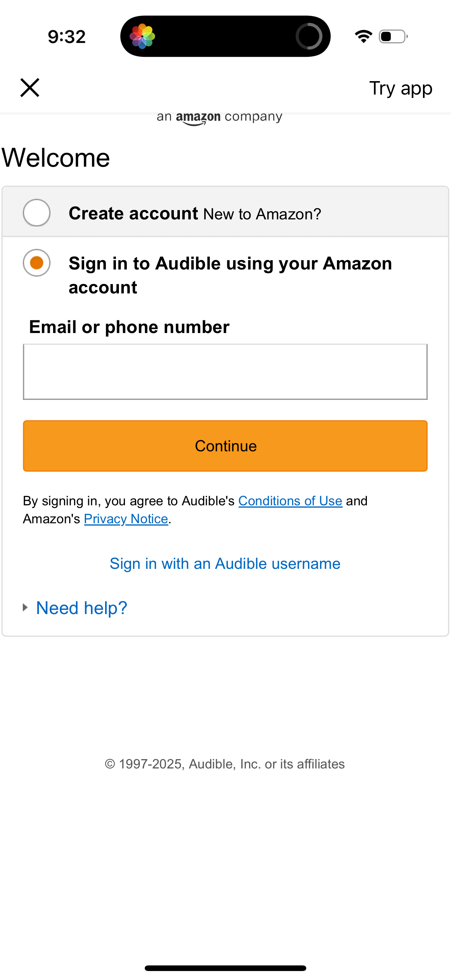Tap the Photos icon in the Dynamic Island
The height and width of the screenshot is (980, 451).
pyautogui.click(x=143, y=36)
